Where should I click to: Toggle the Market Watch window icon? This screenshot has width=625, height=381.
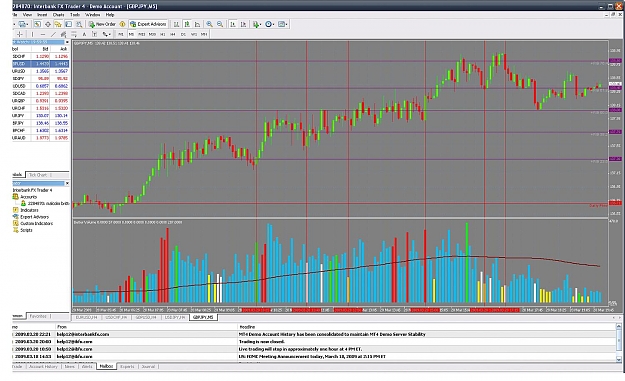37,24
